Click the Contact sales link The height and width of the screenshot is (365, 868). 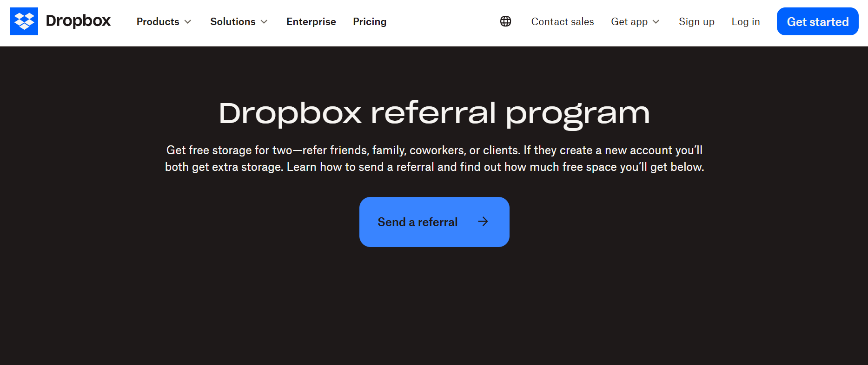[x=563, y=22]
